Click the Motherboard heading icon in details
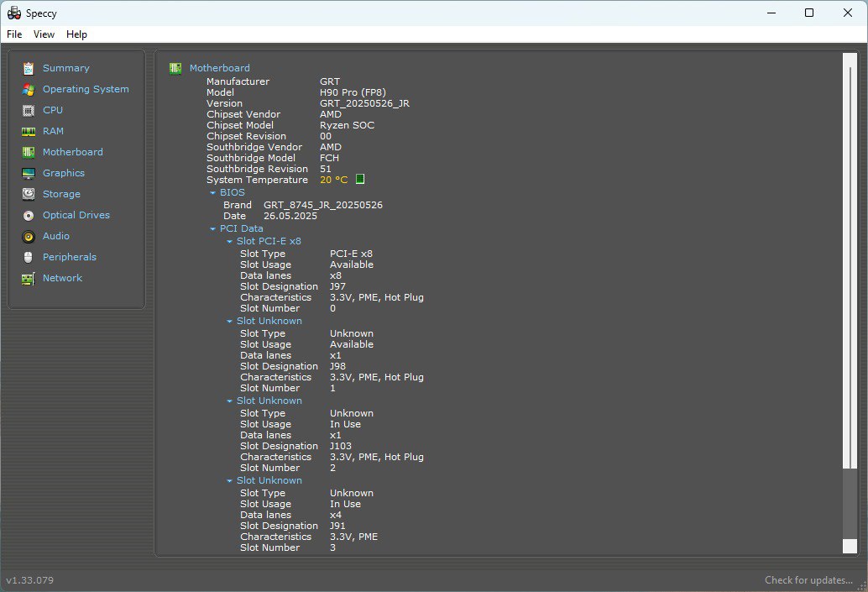Screen dimensions: 868x592 175,68
